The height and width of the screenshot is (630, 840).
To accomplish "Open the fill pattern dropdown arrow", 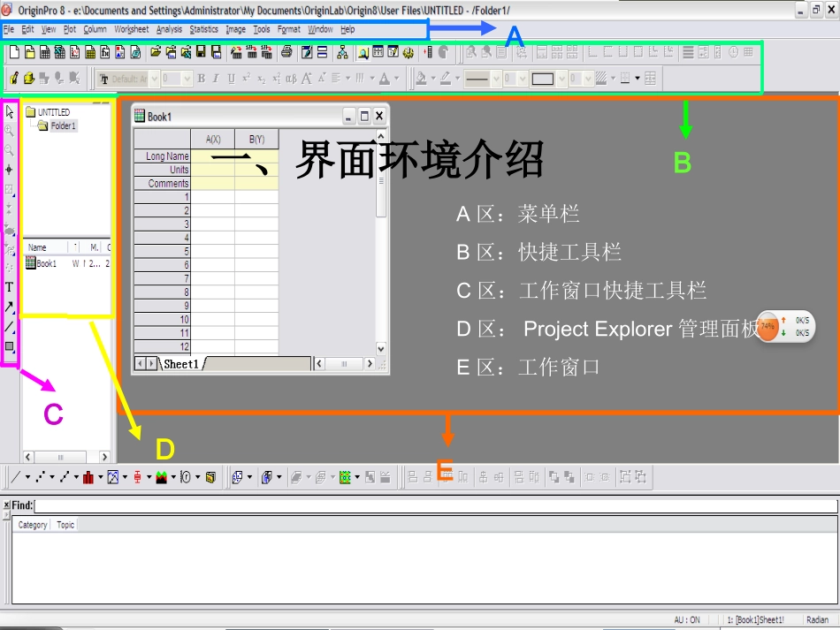I will pos(613,79).
